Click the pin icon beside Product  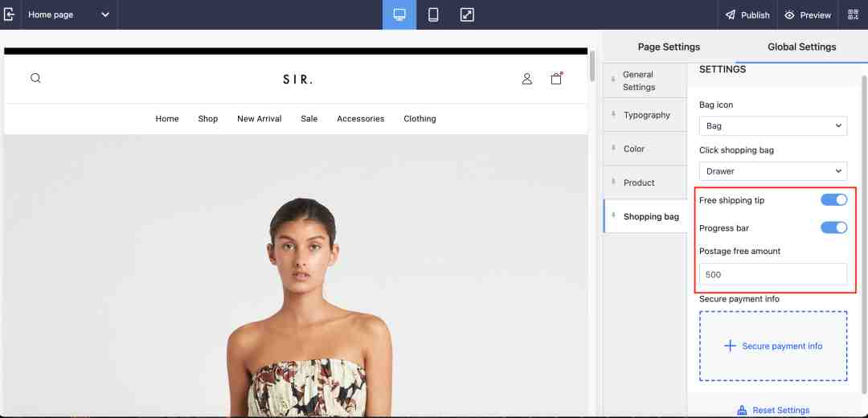613,182
